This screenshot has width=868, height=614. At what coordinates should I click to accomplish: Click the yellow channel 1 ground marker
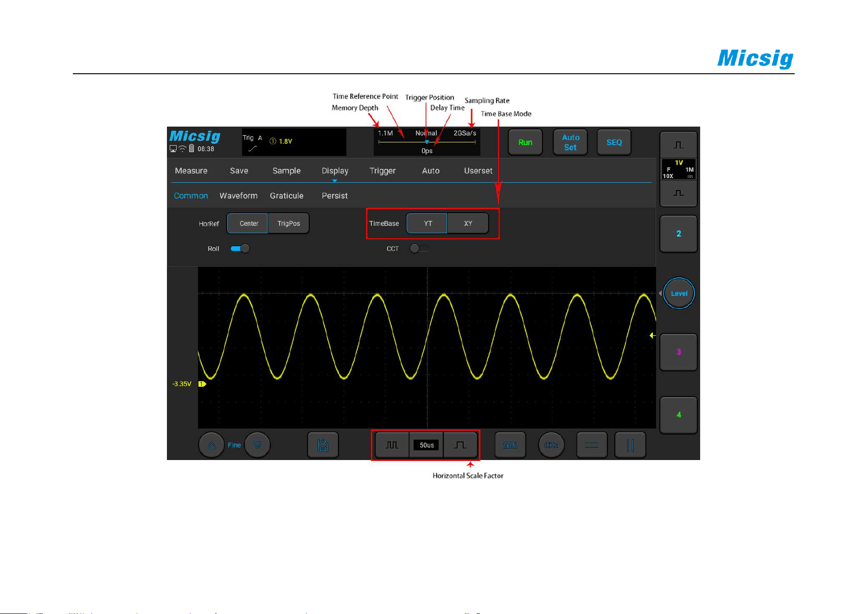coord(202,384)
